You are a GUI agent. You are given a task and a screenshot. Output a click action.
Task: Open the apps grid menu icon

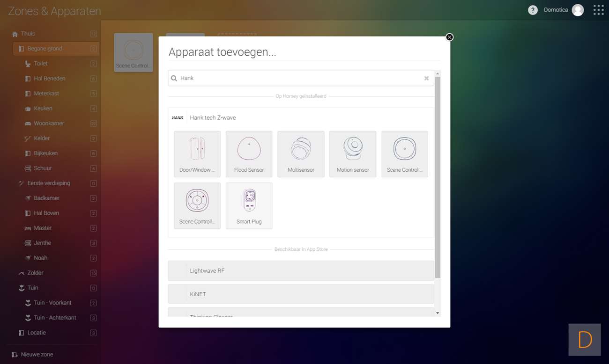(598, 10)
